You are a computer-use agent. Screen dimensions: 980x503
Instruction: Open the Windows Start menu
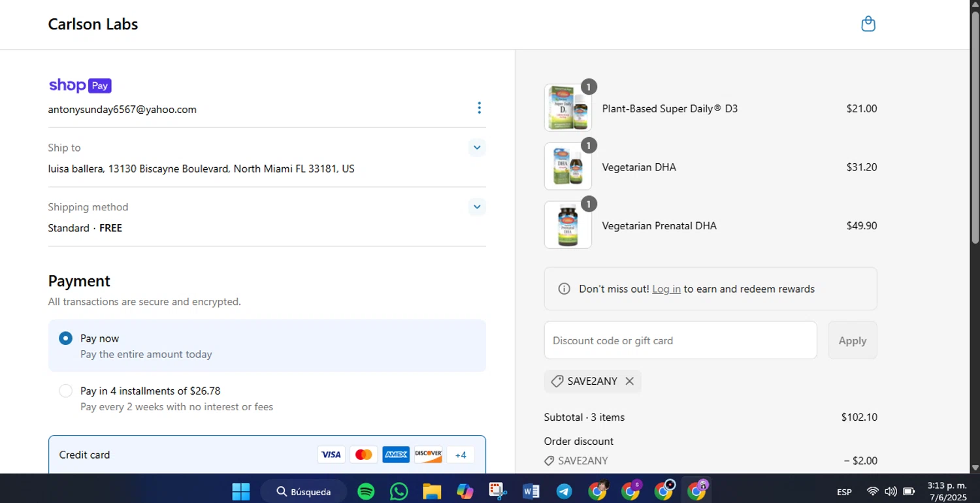(x=241, y=491)
